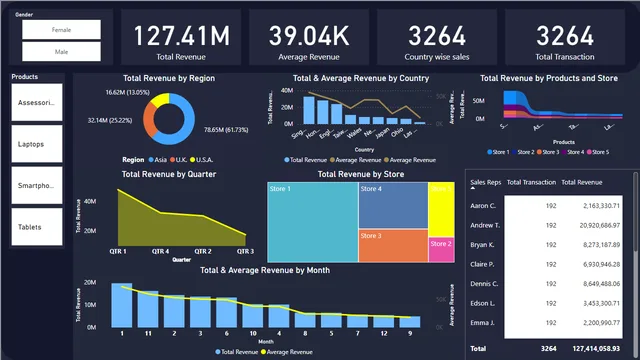
Task: Click the 127.41M Total Revenue card
Action: 181,38
